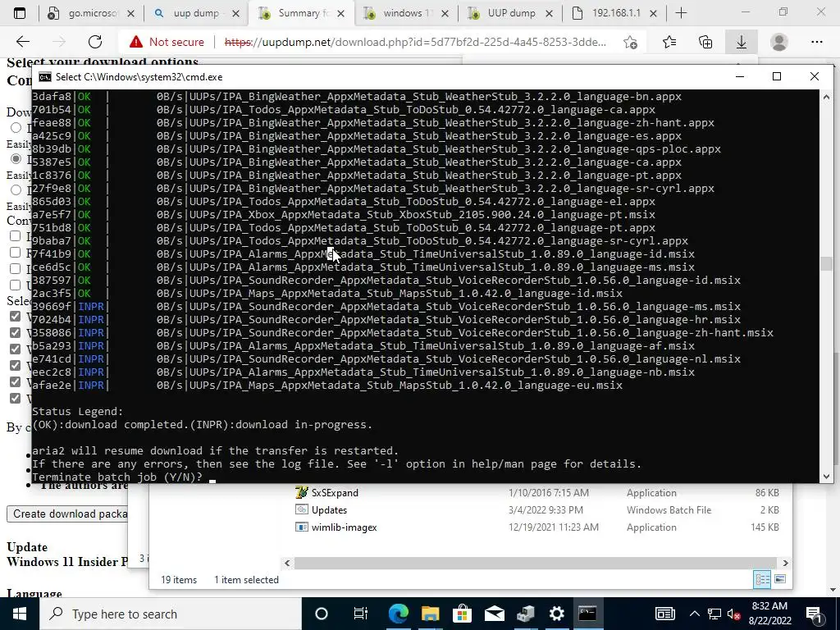840x630 pixels.
Task: Click the SxSExpand file icon
Action: click(x=302, y=492)
